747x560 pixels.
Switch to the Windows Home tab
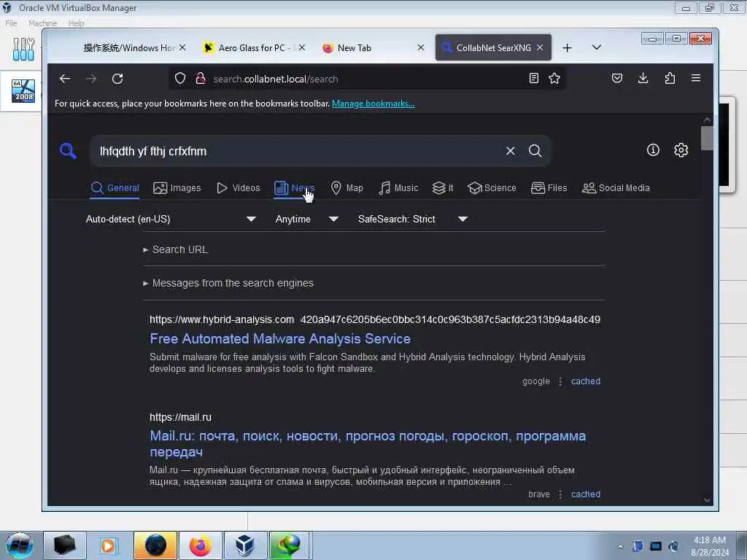coord(128,47)
